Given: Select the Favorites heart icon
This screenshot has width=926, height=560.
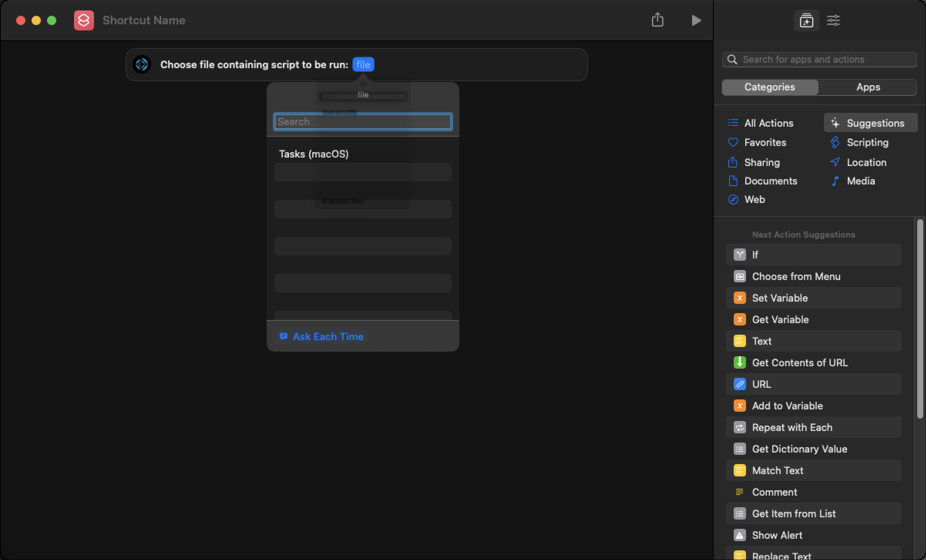Looking at the screenshot, I should 733,142.
